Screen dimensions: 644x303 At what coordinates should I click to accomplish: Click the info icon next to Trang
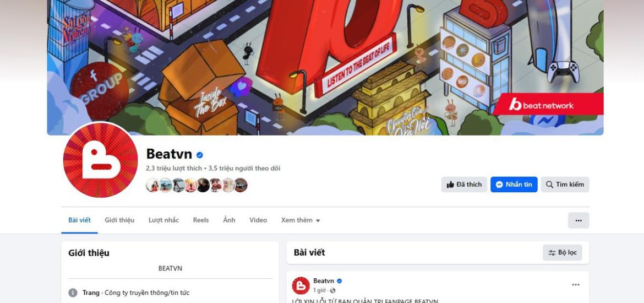73,293
